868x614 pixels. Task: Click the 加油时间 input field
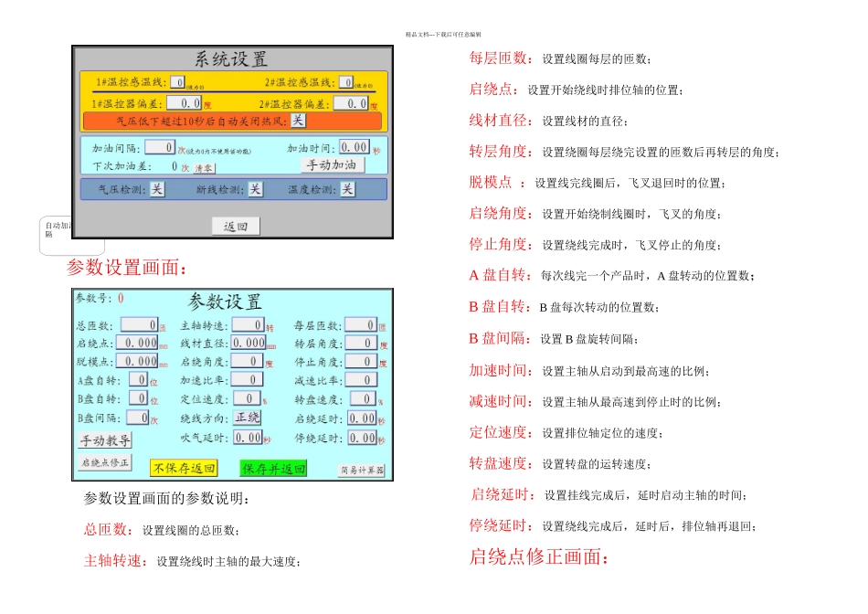pos(355,147)
